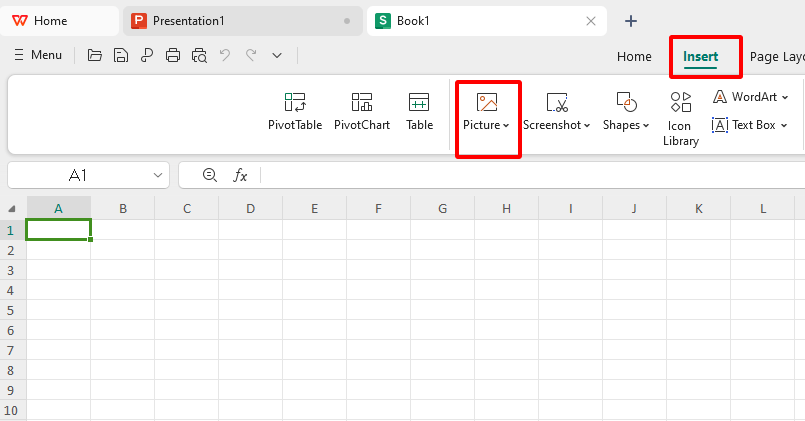
Task: Select row 4 header
Action: click(13, 290)
